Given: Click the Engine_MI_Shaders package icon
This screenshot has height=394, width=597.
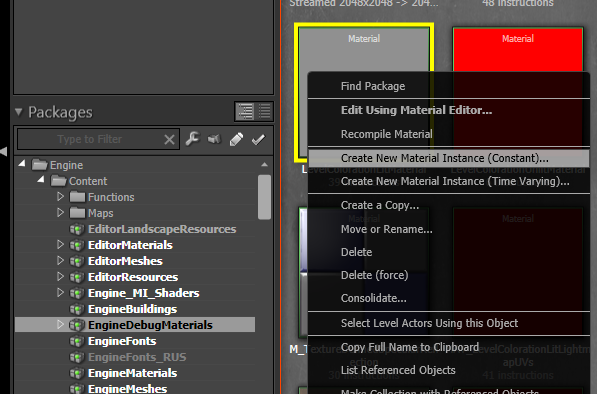Looking at the screenshot, I should (x=77, y=293).
